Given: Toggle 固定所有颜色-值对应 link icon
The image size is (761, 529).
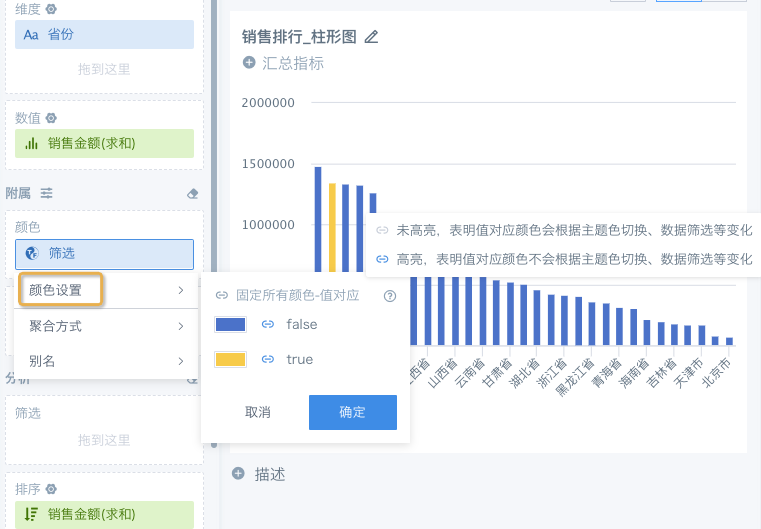Looking at the screenshot, I should (x=222, y=296).
